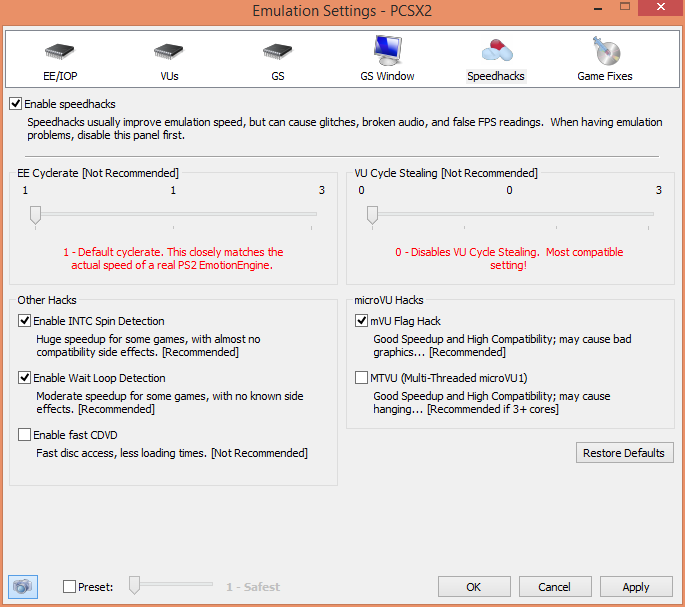Switch to the VUs tab label
The height and width of the screenshot is (607, 685).
(169, 76)
